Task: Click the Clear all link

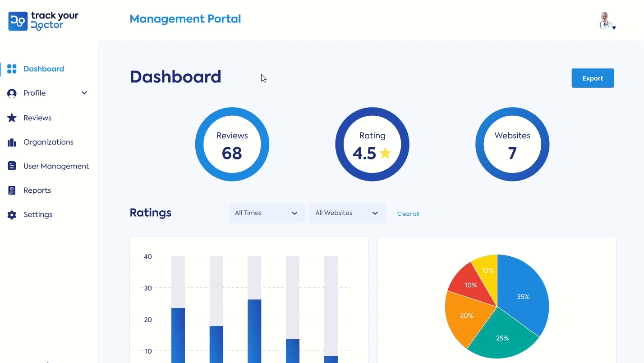Action: pyautogui.click(x=408, y=213)
